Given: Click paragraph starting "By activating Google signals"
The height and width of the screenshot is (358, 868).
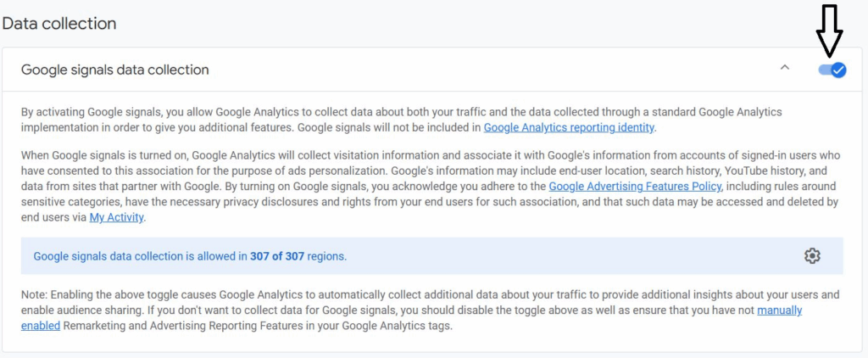Looking at the screenshot, I should 401,120.
